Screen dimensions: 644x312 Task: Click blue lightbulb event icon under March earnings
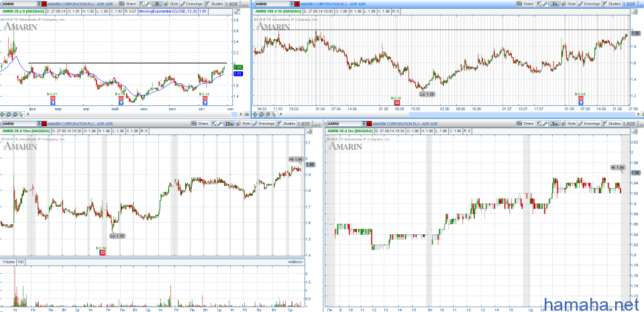(x=52, y=103)
